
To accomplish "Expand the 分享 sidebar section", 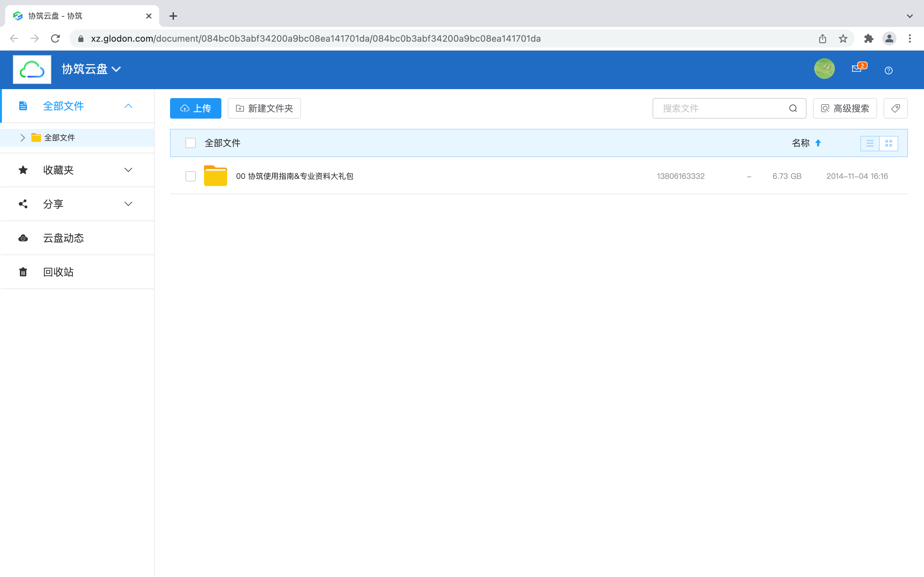I will point(128,204).
